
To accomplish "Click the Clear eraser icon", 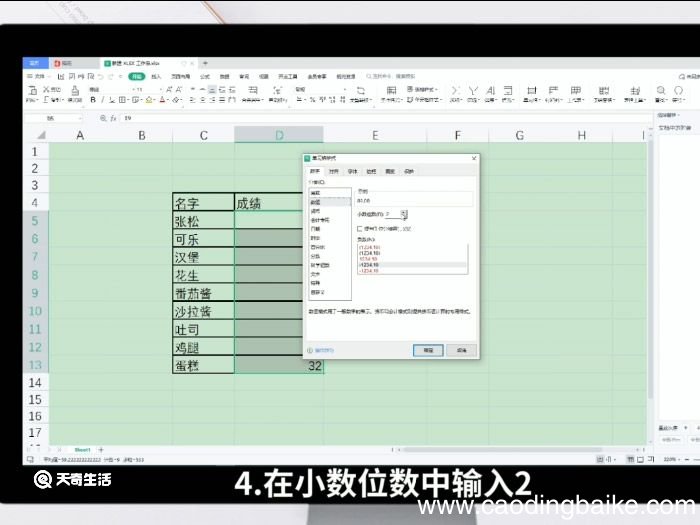I will tap(176, 100).
